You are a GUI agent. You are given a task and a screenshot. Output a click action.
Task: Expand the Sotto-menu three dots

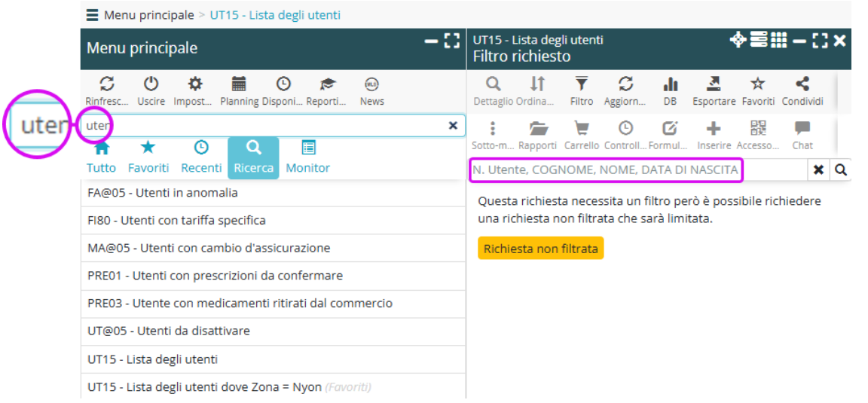493,128
